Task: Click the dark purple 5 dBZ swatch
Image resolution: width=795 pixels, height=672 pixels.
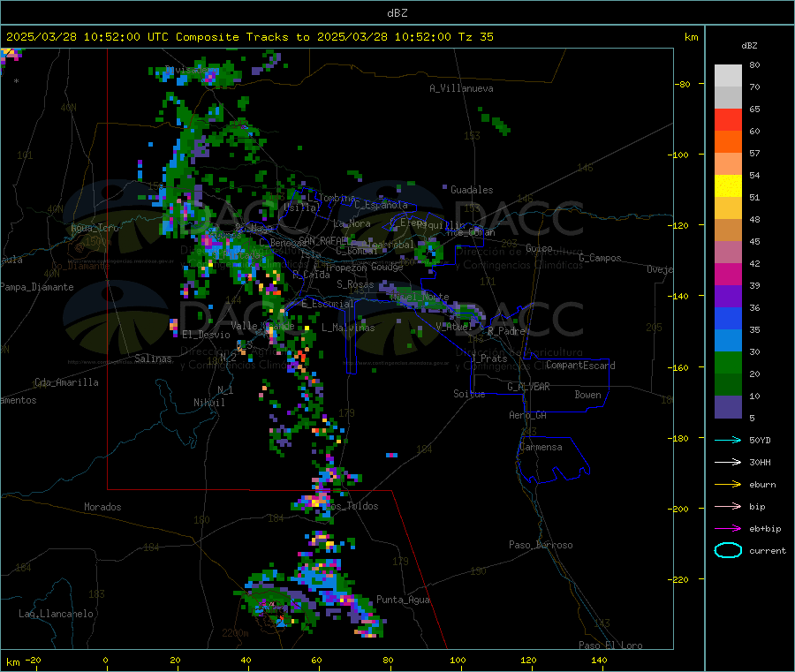Action: click(x=728, y=406)
